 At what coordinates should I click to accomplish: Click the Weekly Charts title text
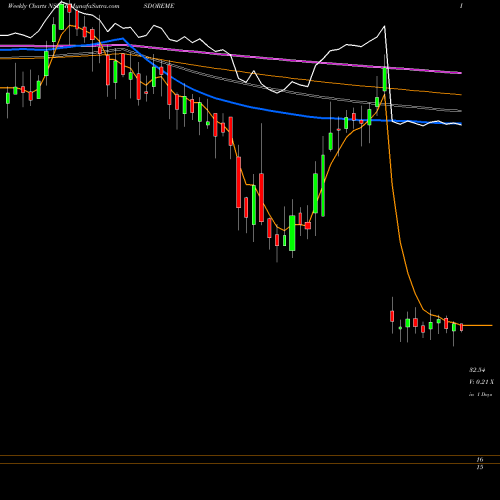pos(28,6)
